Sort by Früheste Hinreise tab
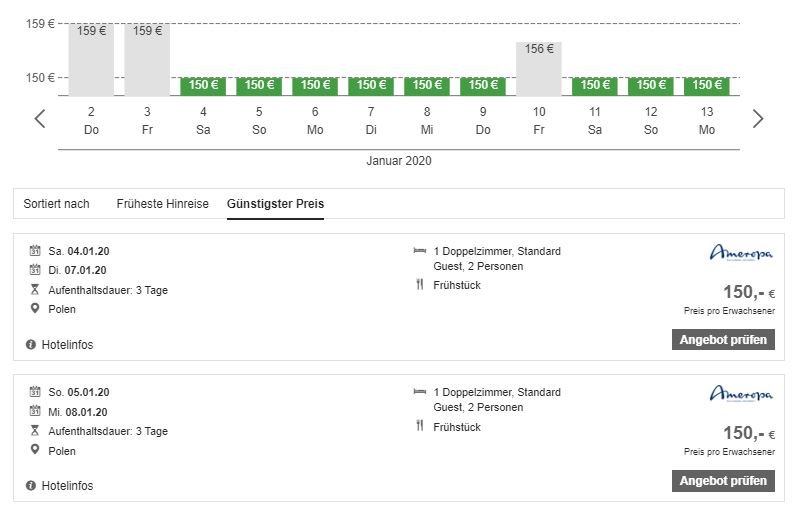 [x=162, y=204]
